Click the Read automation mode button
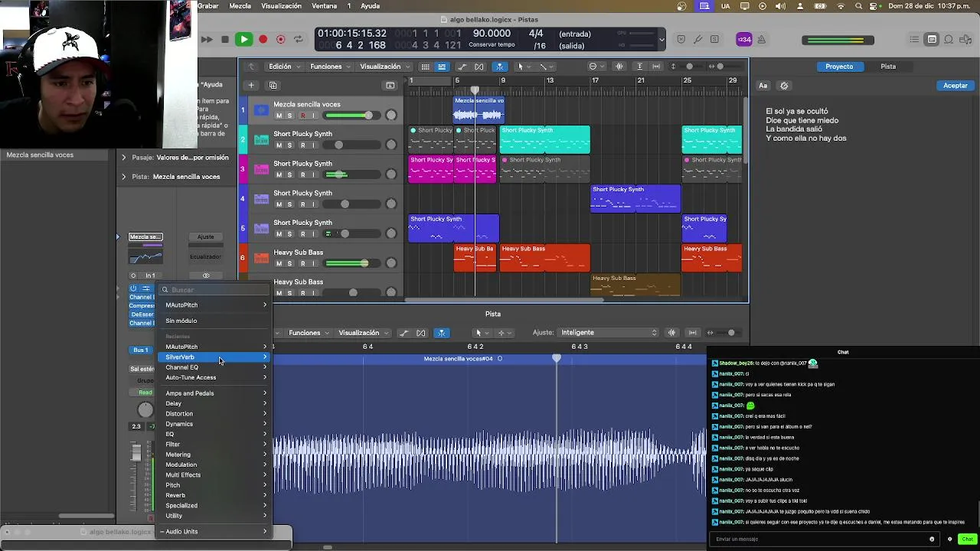The height and width of the screenshot is (551, 980). click(145, 393)
